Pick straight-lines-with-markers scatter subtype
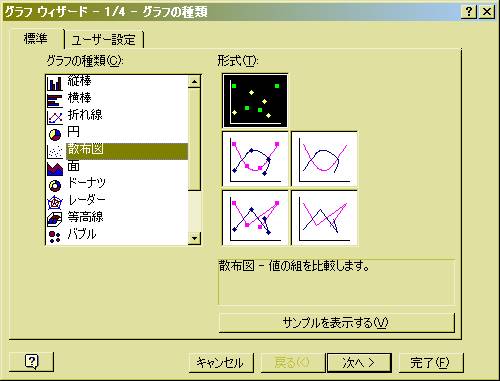Screen dimensions: 500x381 pyautogui.click(x=255, y=218)
